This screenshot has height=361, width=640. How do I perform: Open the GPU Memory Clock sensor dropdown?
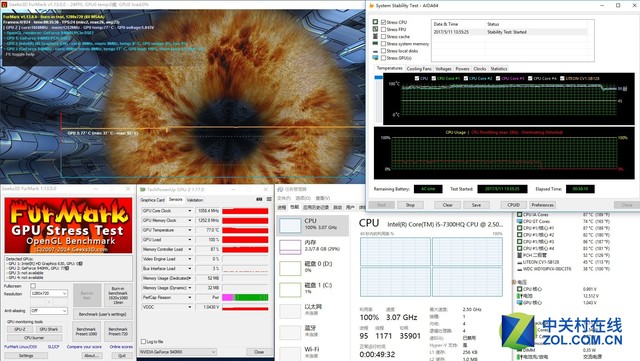[189, 221]
